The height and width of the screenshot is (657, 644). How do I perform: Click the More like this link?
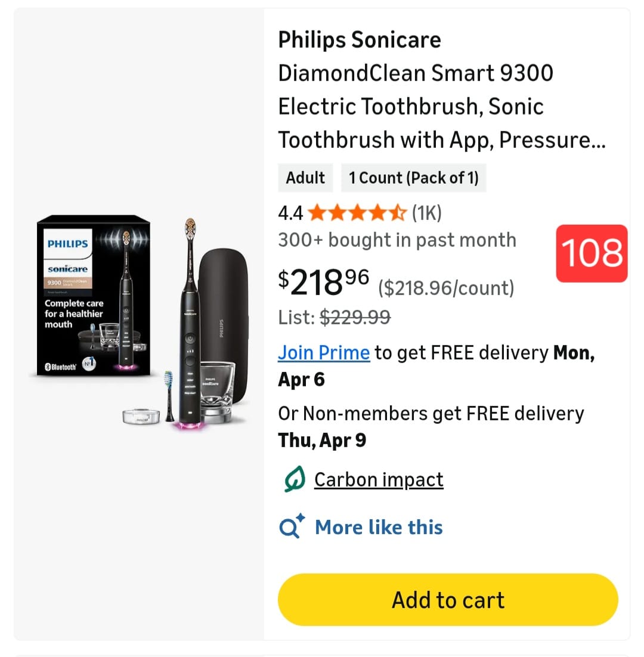(379, 527)
